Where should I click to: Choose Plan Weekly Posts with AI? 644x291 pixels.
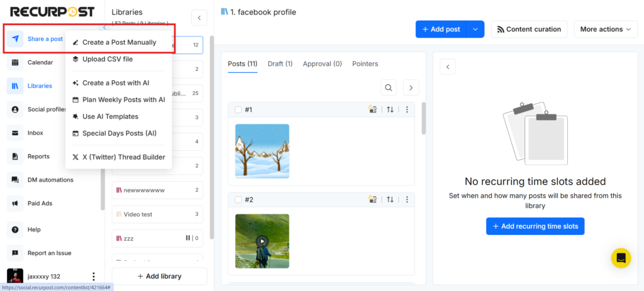[119, 100]
